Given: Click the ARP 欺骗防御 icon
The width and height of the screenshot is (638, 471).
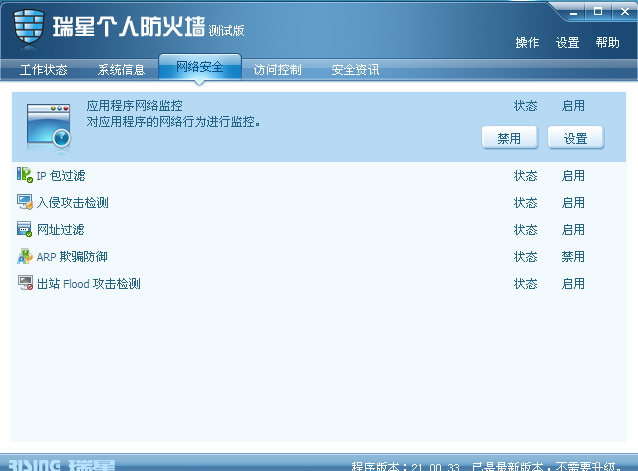Looking at the screenshot, I should [25, 256].
